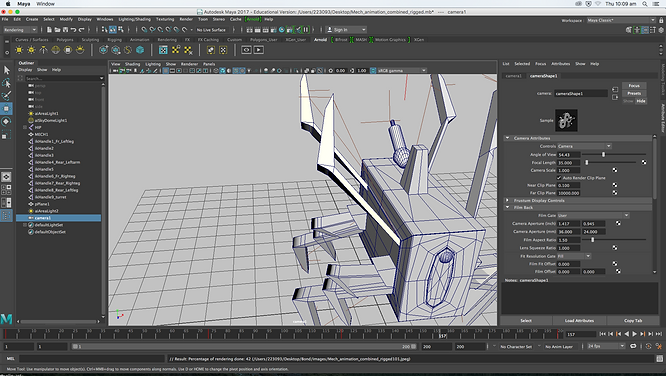Click the Arnold cube volume shelf icon
The width and height of the screenshot is (666, 376).
pyautogui.click(x=140, y=50)
